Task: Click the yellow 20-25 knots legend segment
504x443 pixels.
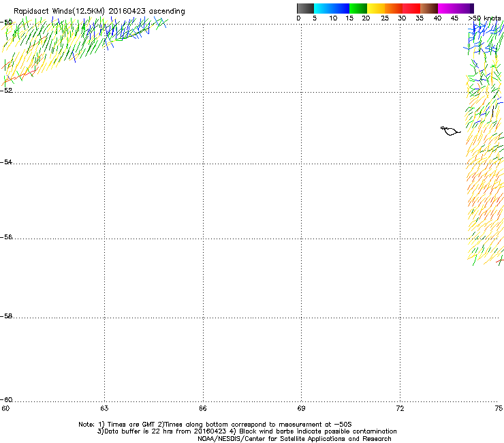Action: coord(376,8)
